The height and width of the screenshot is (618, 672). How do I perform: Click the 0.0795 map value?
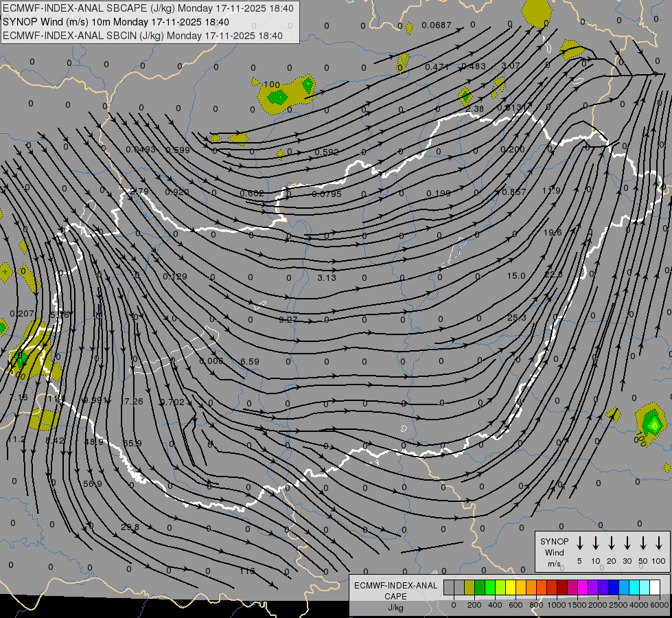327,194
